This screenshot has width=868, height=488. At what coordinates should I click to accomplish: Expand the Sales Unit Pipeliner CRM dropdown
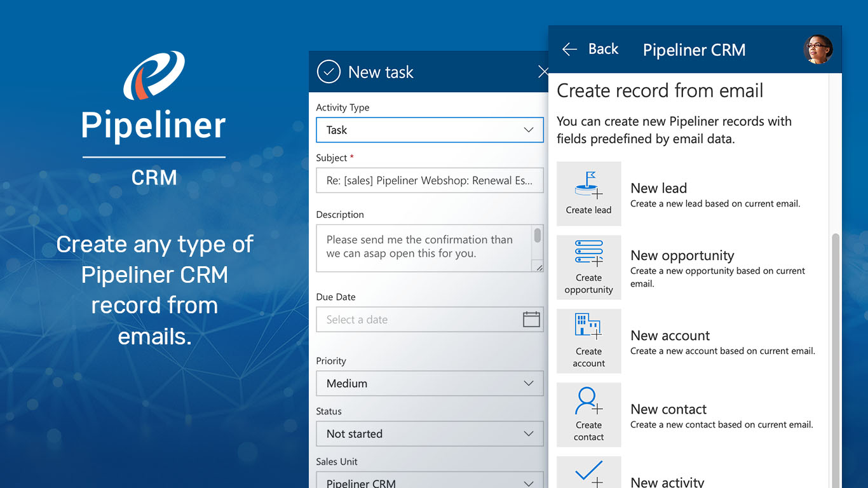pyautogui.click(x=430, y=480)
